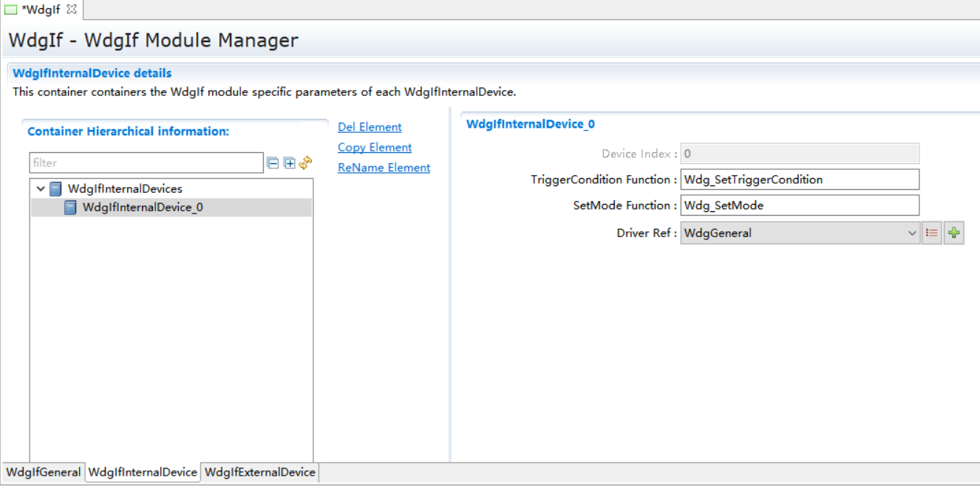Screen dimensions: 980x486
Task: Click the Copy Element link
Action: 375,148
